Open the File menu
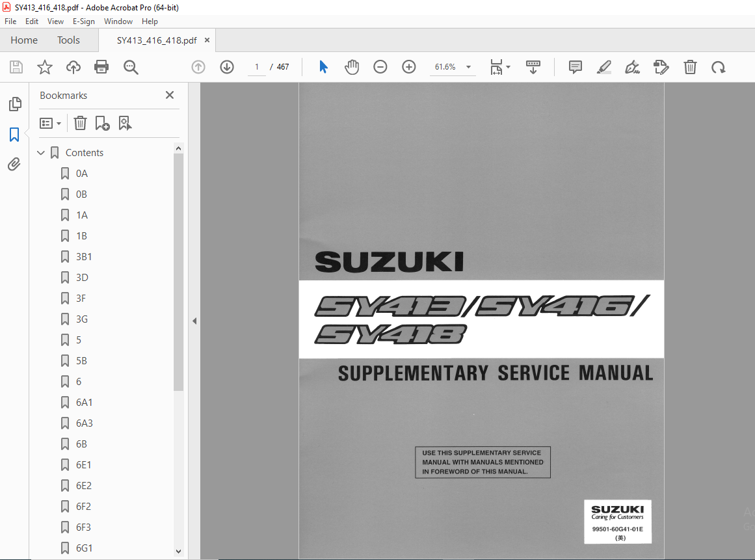The image size is (755, 560). pos(10,21)
